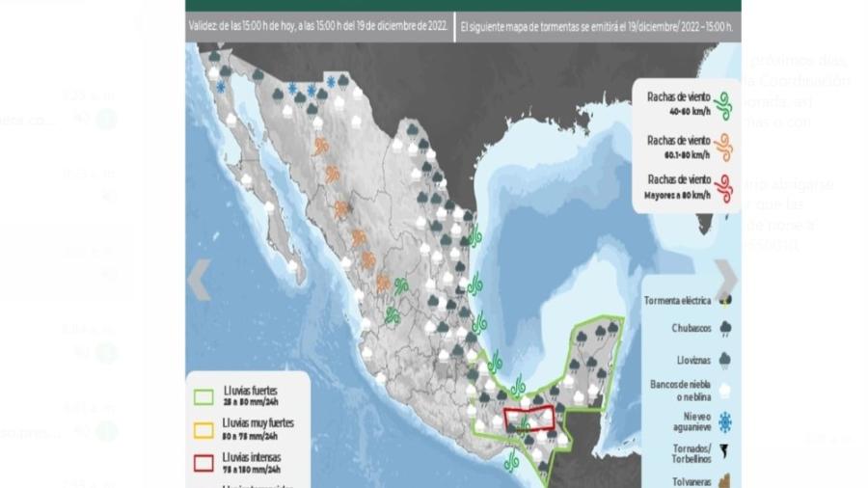This screenshot has height=488, width=868.
Task: Click the lone snowflake icon over northern Baja California
Action: 221,88
